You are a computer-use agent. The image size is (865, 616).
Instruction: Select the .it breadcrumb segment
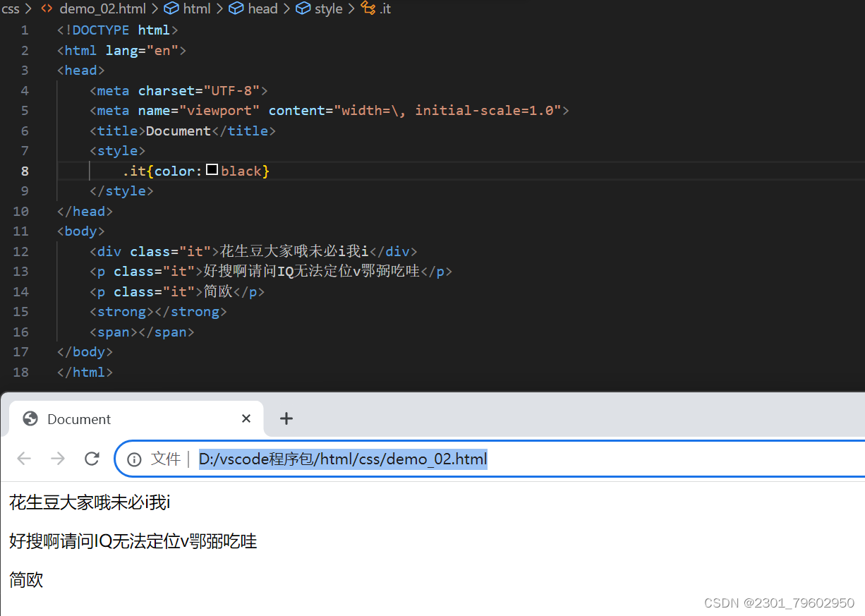(385, 9)
